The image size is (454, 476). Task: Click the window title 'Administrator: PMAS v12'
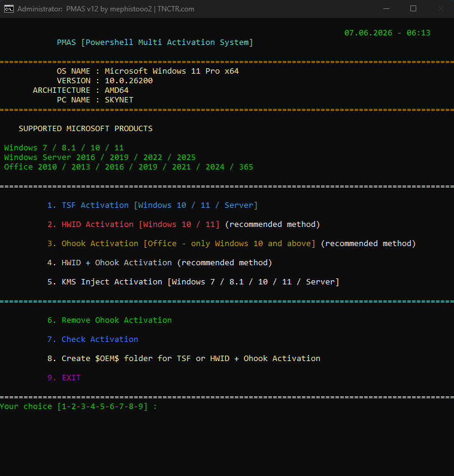(x=105, y=9)
